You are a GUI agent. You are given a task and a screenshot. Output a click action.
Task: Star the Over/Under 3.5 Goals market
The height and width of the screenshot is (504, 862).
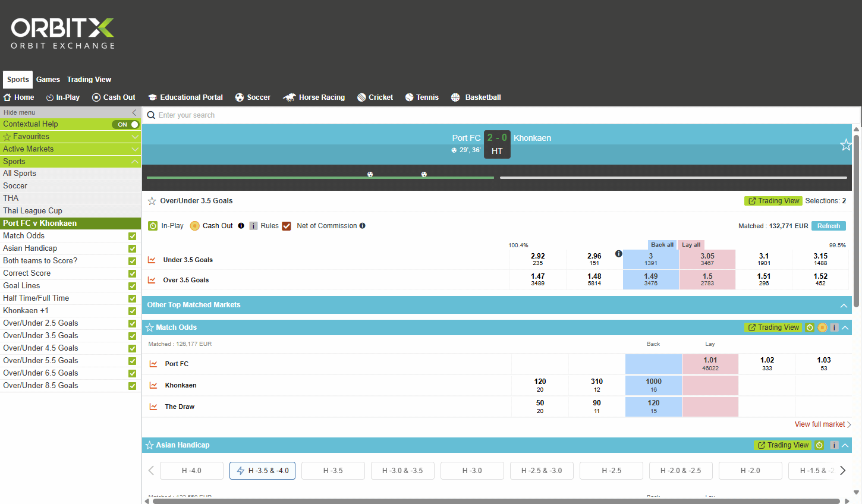pos(152,201)
